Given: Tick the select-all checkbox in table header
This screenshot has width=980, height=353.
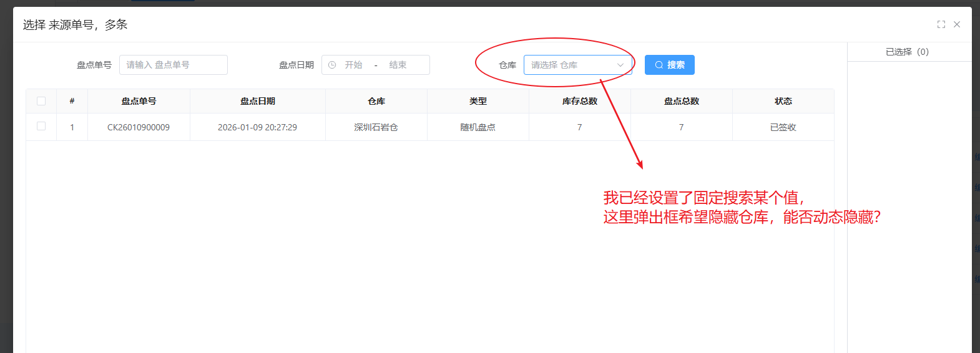Looking at the screenshot, I should tap(41, 101).
